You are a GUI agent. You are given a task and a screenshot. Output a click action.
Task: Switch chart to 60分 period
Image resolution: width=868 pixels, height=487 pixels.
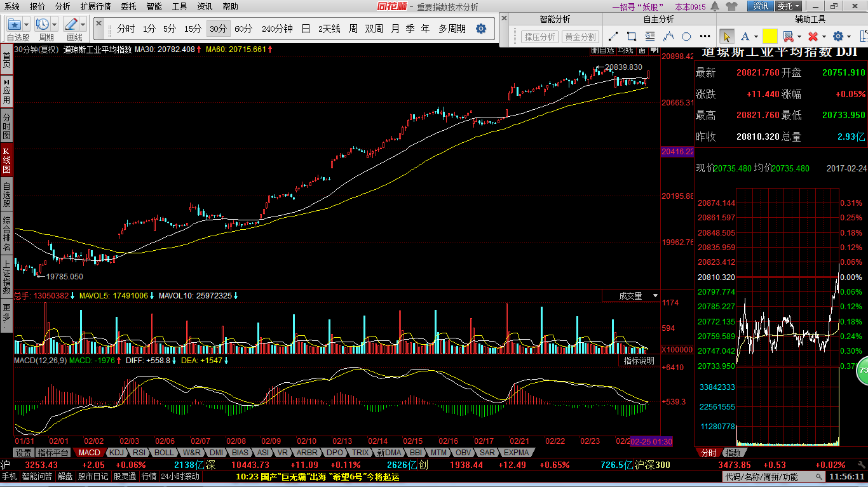point(243,29)
